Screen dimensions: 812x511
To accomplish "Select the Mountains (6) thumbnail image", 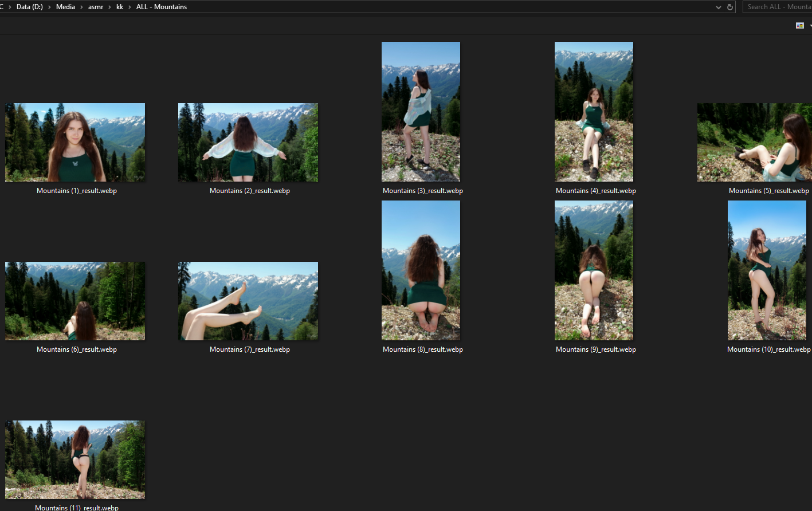I will click(x=75, y=301).
